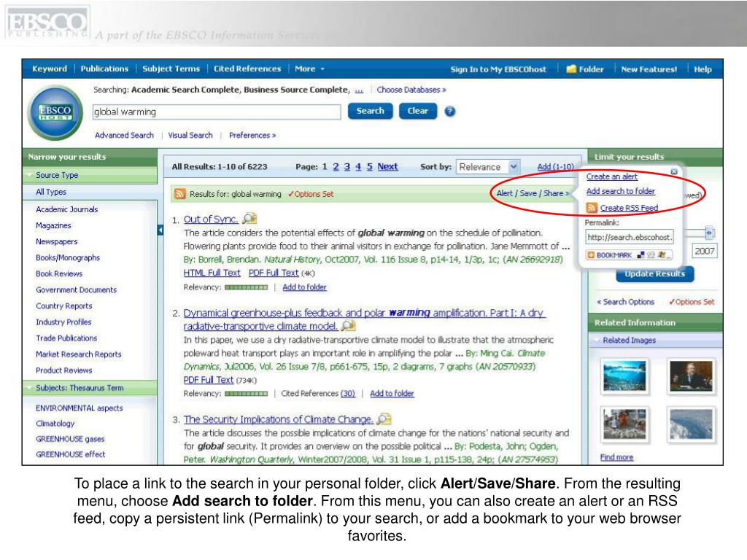Open Cited References menu item
Viewport: 747px width, 560px height.
point(247,69)
